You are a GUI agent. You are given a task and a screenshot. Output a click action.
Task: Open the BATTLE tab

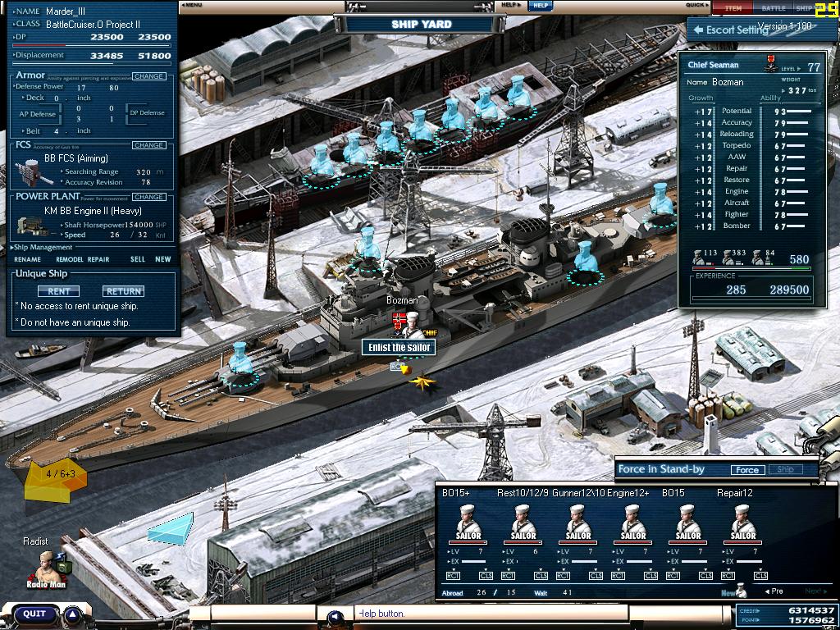pyautogui.click(x=773, y=8)
